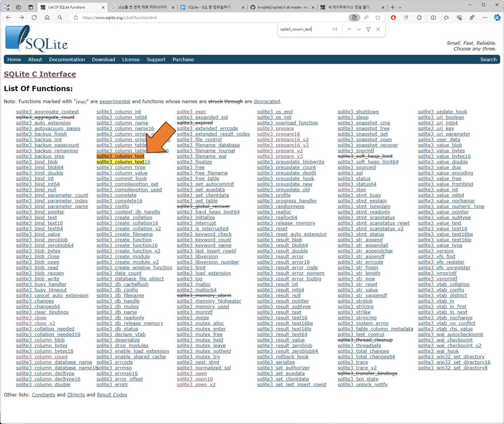The width and height of the screenshot is (504, 424).
Task: Go forward to the next page
Action: point(21,18)
